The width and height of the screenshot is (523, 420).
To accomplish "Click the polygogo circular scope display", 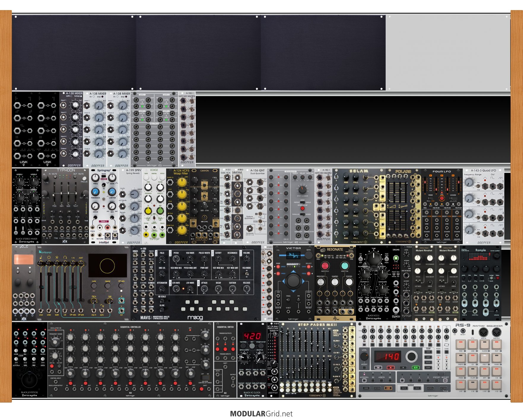I will pos(107,266).
